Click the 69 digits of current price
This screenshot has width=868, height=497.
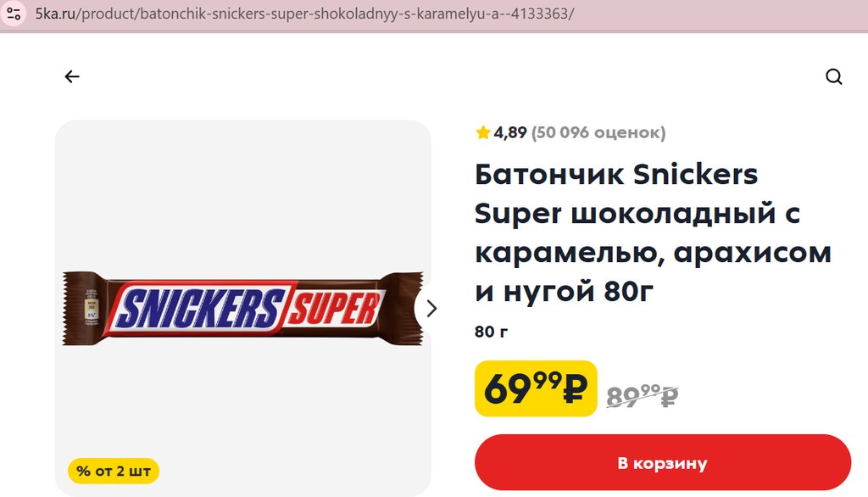[x=508, y=389]
